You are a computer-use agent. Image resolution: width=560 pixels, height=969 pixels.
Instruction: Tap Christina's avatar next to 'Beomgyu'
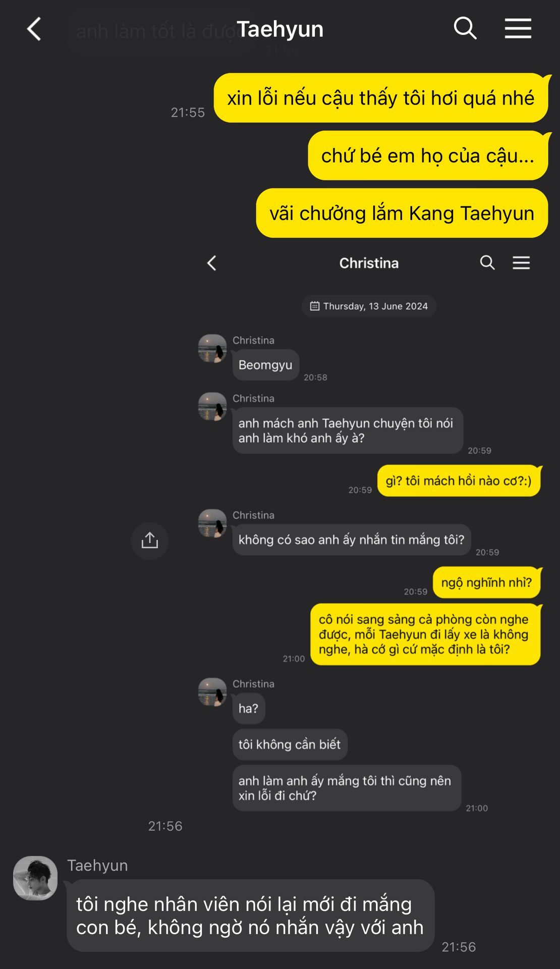tap(212, 348)
